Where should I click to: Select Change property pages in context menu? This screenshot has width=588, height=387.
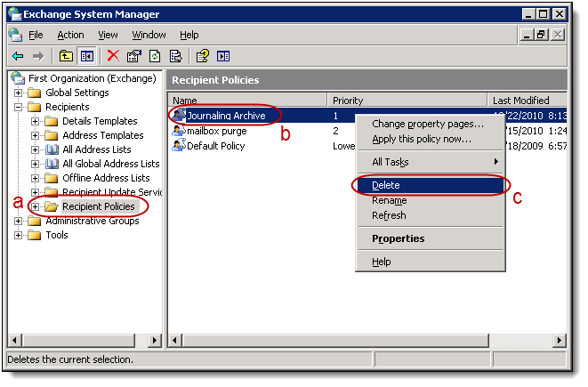click(x=431, y=124)
